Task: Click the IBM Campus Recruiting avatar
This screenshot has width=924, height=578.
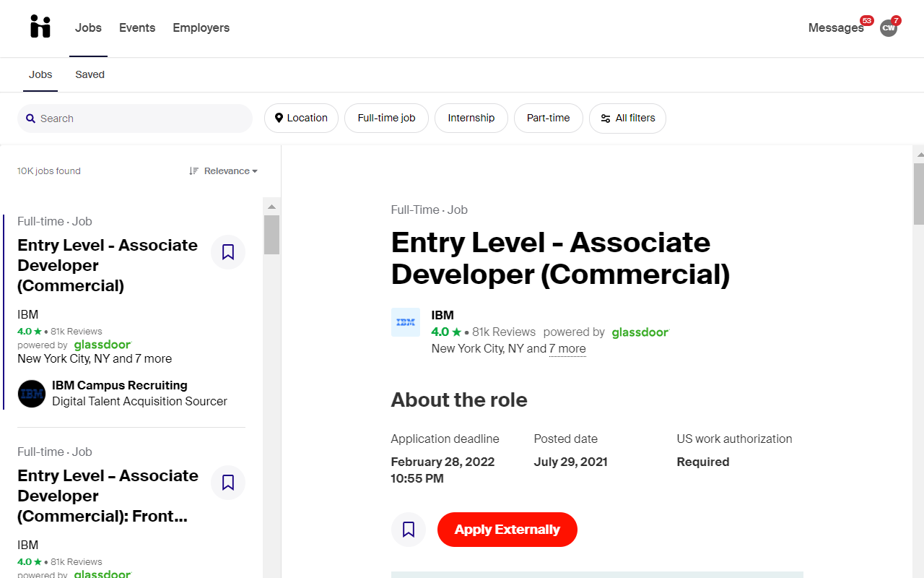Action: point(32,394)
